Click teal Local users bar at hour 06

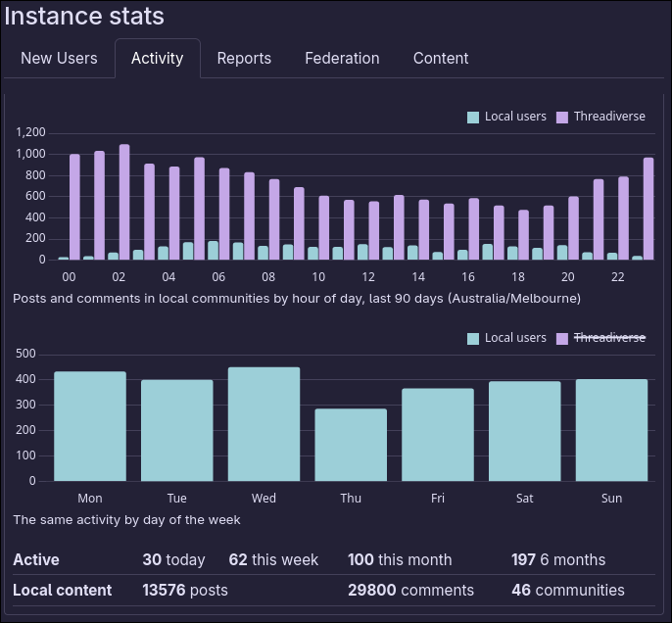pos(213,250)
